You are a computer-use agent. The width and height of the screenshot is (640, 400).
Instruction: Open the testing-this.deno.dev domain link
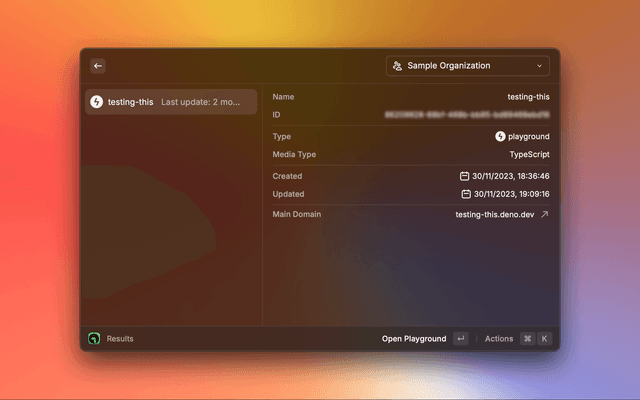[494, 214]
